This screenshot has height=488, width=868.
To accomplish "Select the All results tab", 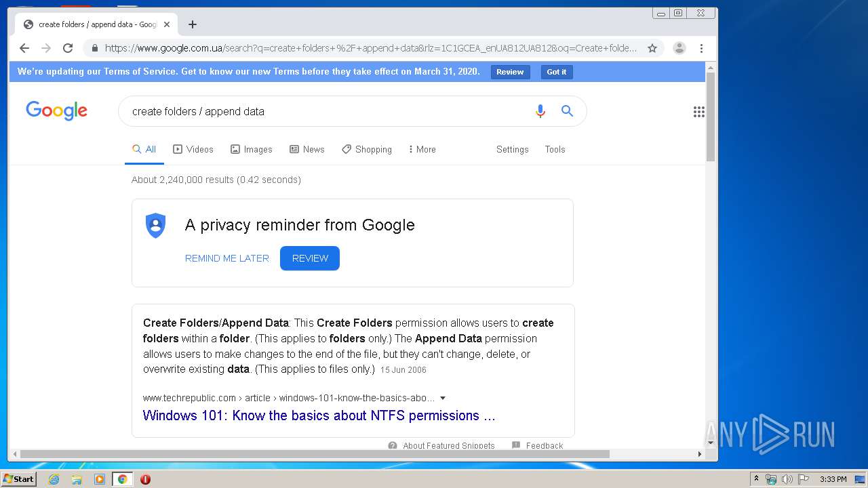I will click(x=144, y=149).
